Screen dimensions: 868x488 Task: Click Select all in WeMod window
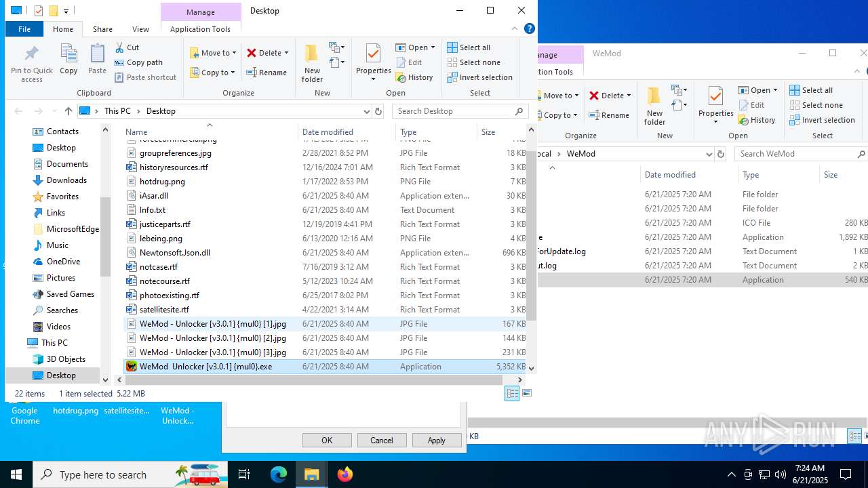[x=811, y=90]
